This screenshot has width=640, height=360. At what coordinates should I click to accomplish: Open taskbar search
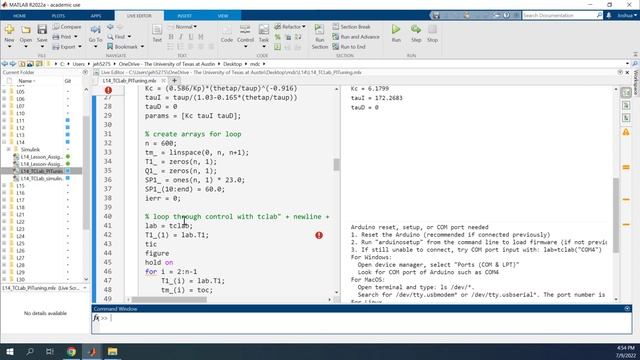30,351
